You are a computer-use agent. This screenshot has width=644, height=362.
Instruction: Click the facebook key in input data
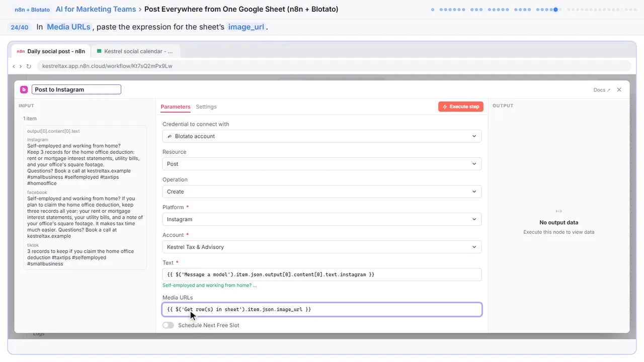pos(37,193)
